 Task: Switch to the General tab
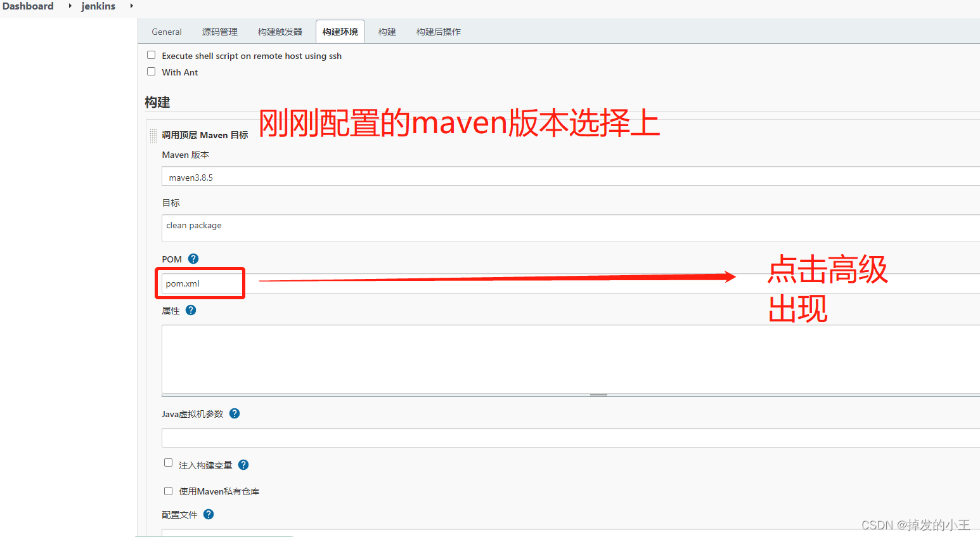(x=167, y=32)
